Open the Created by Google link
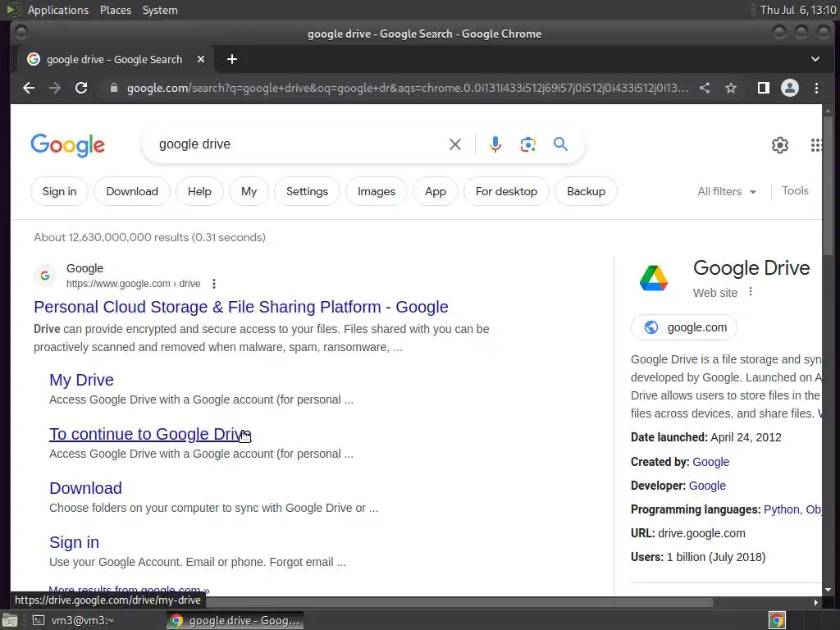Screen dimensions: 840x630 [711, 462]
